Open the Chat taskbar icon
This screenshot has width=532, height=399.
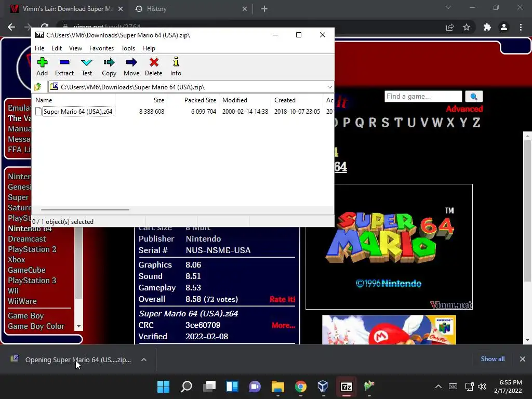point(255,387)
